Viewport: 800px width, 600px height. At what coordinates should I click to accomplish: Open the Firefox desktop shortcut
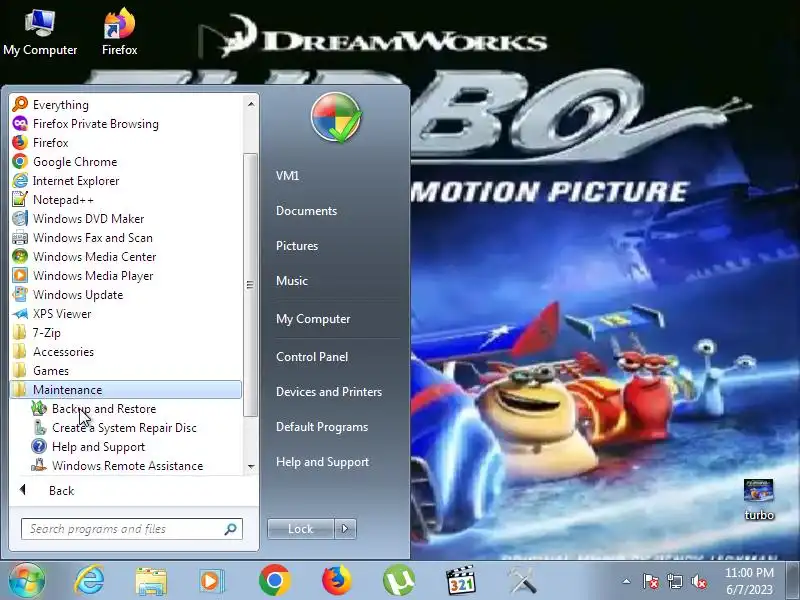(119, 32)
